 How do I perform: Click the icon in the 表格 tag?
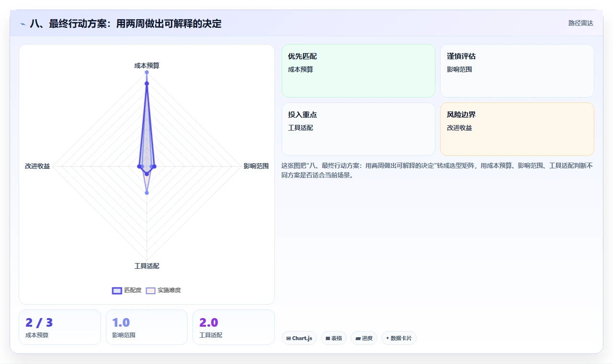click(x=328, y=339)
